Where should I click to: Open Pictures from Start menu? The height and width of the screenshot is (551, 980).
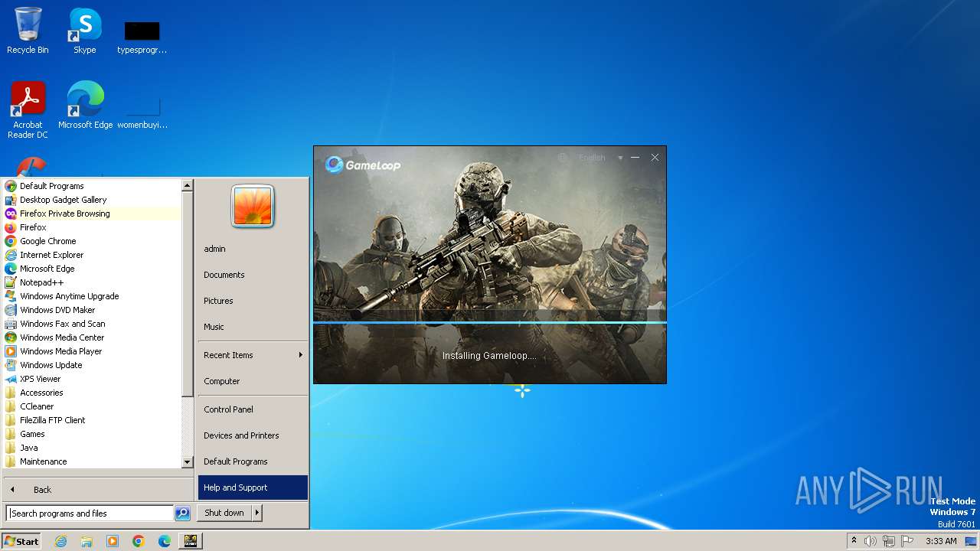(x=253, y=301)
